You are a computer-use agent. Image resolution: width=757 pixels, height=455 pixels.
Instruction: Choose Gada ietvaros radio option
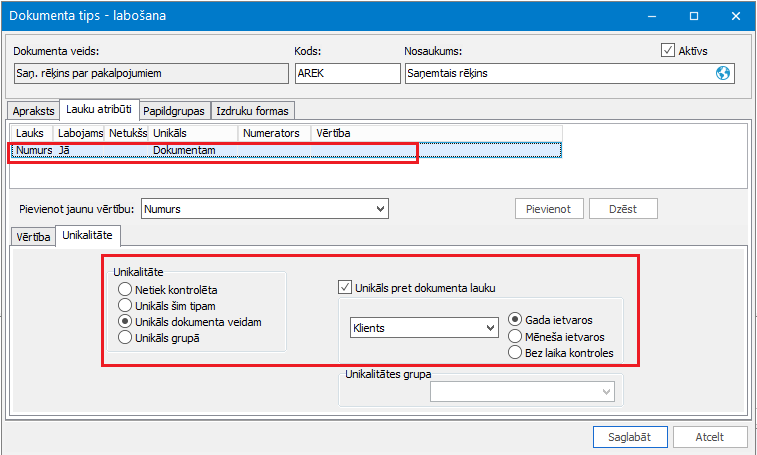click(515, 319)
